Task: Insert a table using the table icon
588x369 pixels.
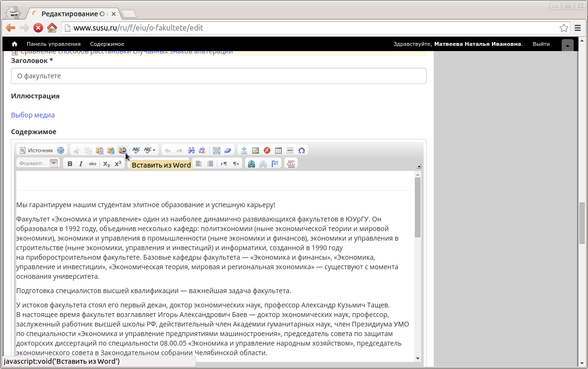Action: pyautogui.click(x=278, y=150)
